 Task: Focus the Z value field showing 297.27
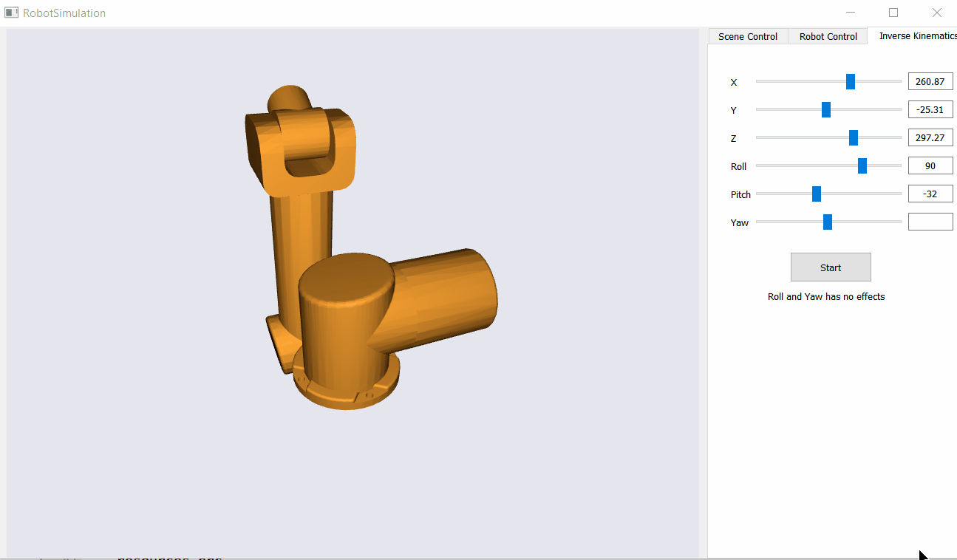pyautogui.click(x=930, y=137)
